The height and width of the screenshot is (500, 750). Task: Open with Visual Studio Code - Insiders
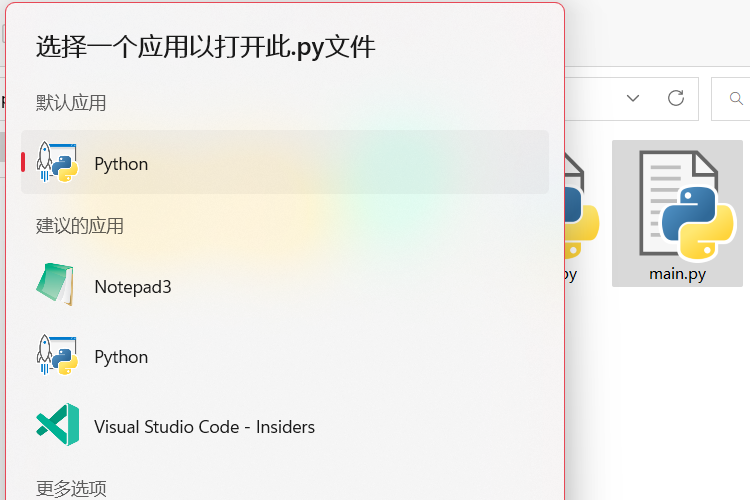coord(285,426)
